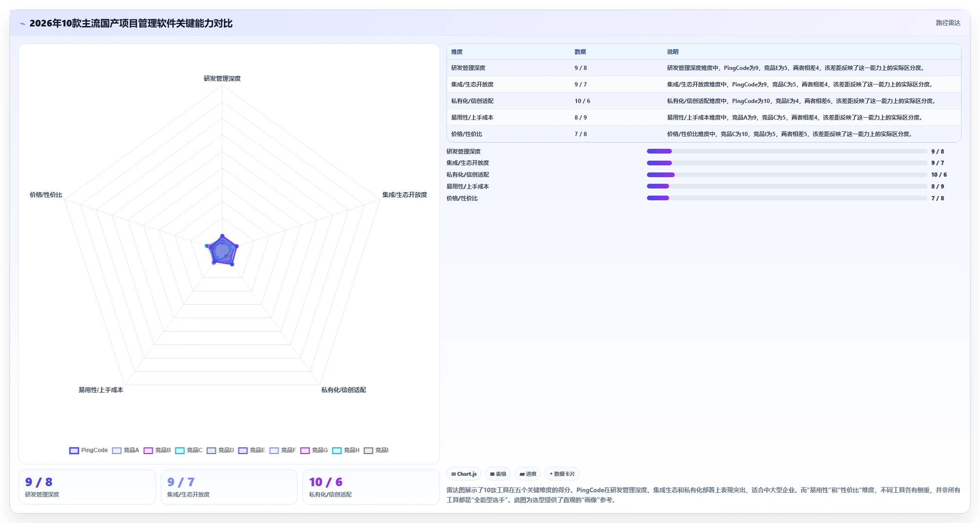Toggle the 竞品G legend entry
The width and height of the screenshot is (980, 523).
(314, 450)
